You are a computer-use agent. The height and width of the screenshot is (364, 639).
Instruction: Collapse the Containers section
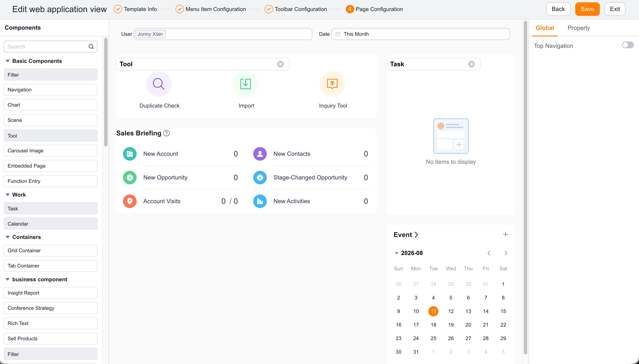[x=7, y=237]
